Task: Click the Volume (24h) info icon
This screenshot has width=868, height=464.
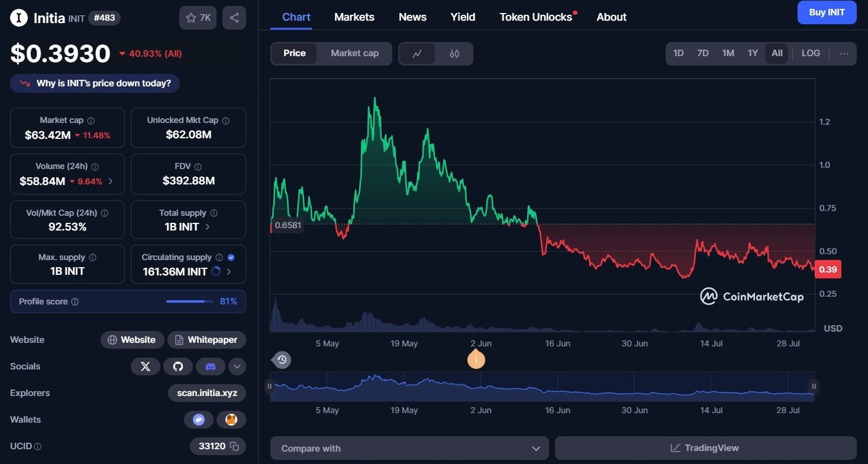Action: coord(95,167)
